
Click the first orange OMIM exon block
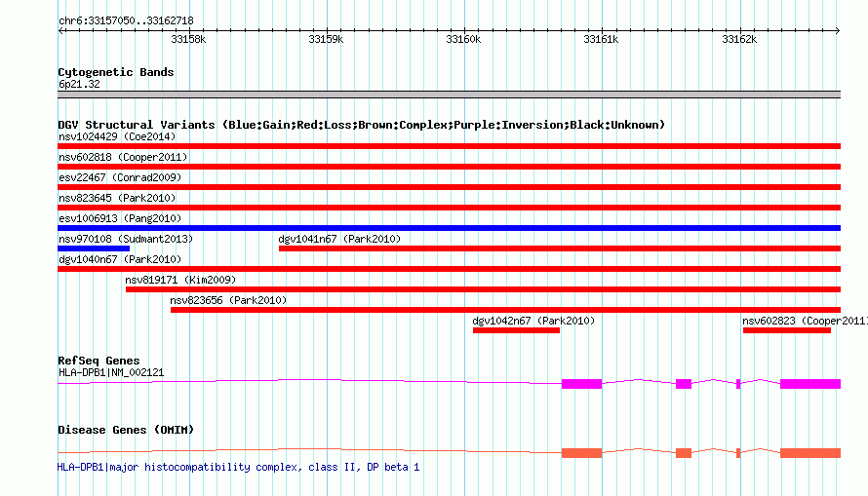582,453
